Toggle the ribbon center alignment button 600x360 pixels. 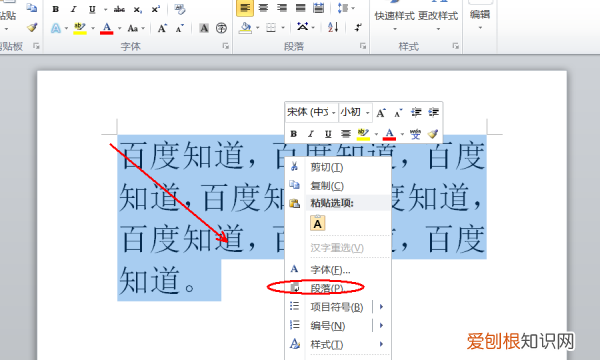point(263,8)
